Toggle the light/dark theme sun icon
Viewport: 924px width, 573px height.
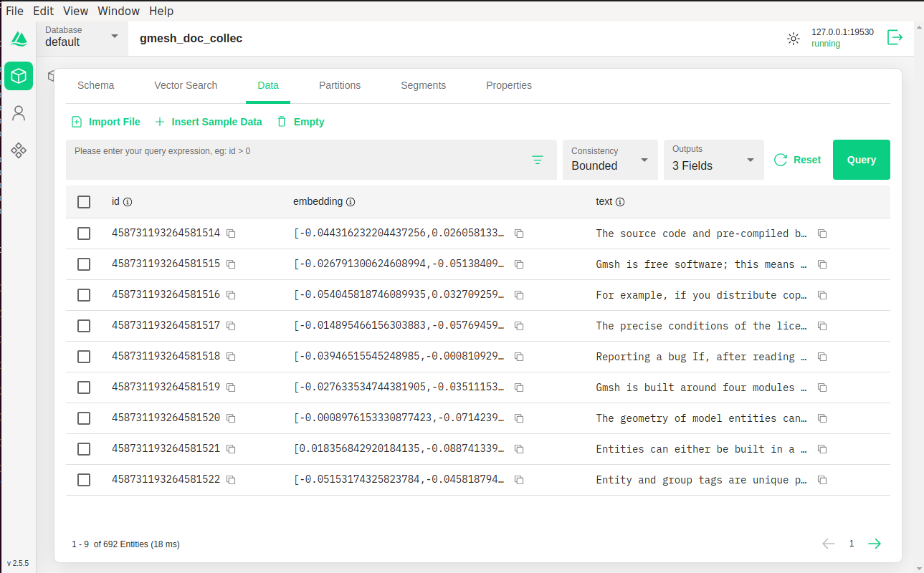[x=793, y=39]
